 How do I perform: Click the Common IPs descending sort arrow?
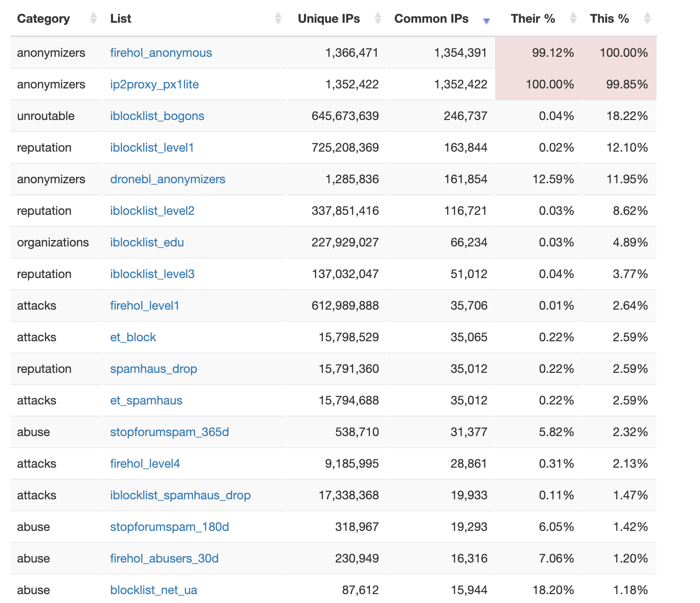(x=486, y=21)
